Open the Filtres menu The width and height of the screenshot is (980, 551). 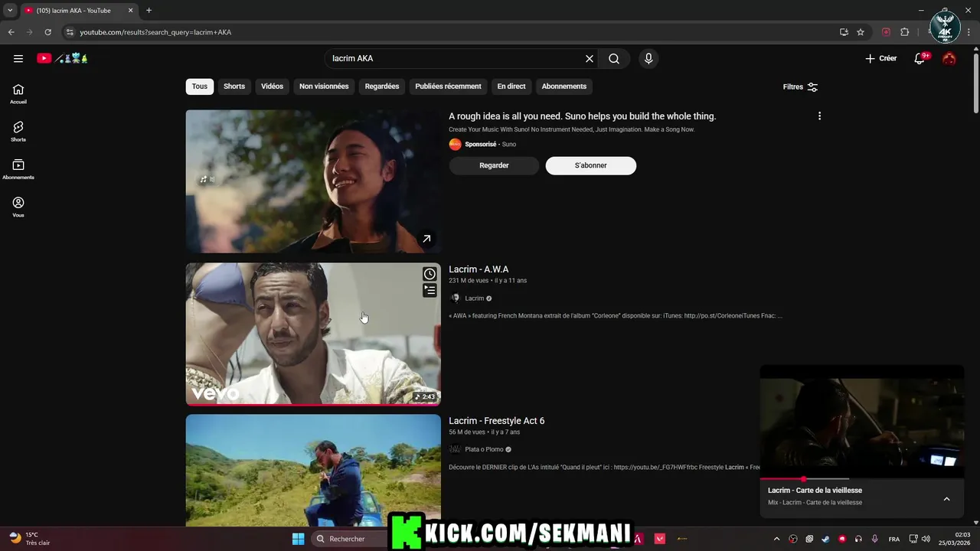tap(800, 87)
